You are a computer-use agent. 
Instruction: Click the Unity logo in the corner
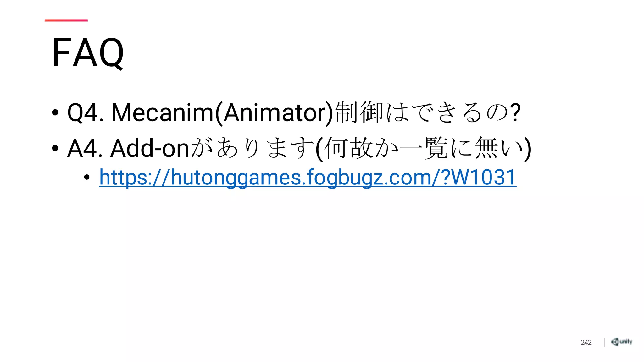pos(622,342)
